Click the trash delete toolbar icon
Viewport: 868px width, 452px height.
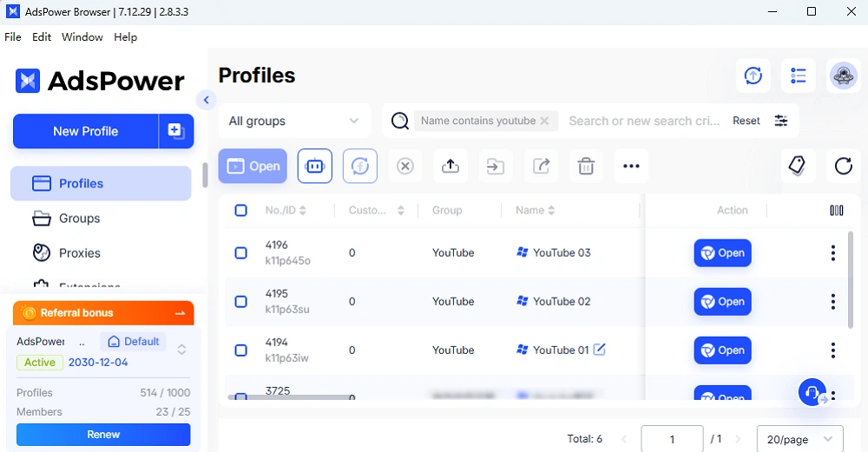click(x=586, y=166)
